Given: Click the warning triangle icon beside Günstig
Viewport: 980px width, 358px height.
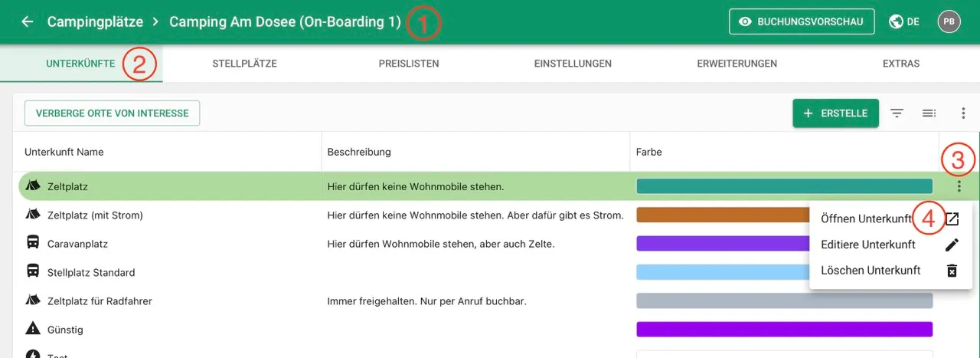Looking at the screenshot, I should [33, 330].
